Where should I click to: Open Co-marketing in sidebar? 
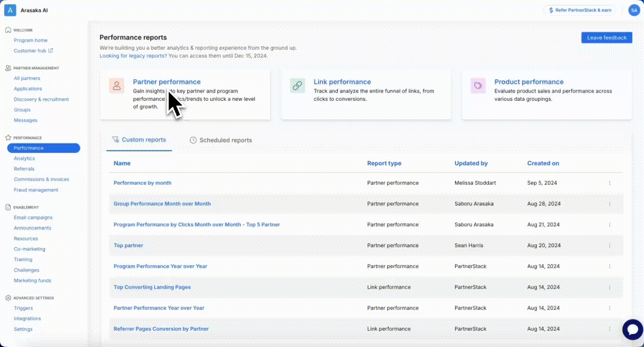[29, 249]
